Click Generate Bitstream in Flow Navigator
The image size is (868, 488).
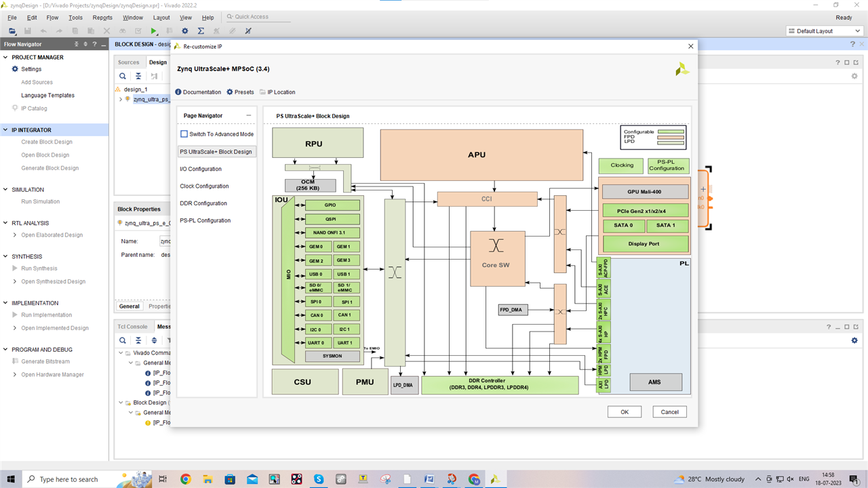coord(45,361)
